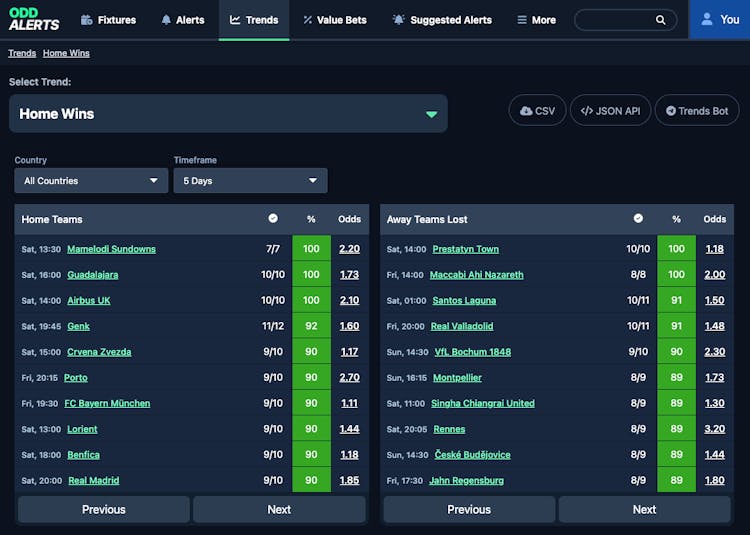Click Next under Away Teams Lost table
Viewport: 750px width, 535px height.
point(644,510)
